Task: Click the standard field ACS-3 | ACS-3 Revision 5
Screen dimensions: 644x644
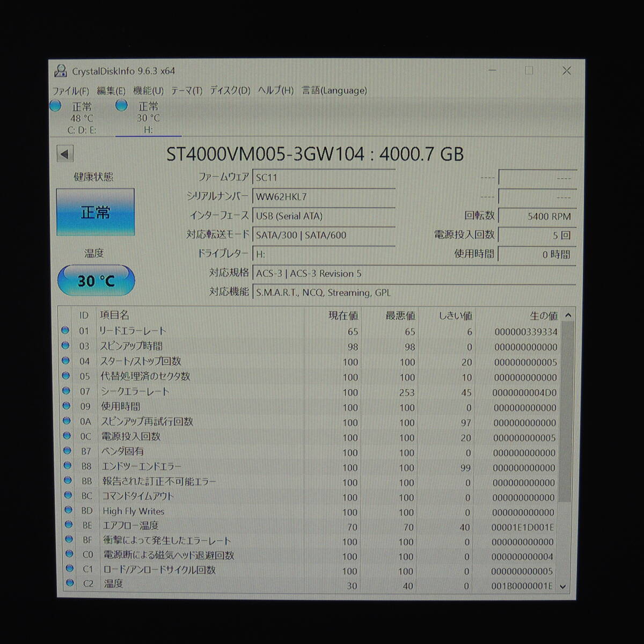Action: (x=414, y=274)
